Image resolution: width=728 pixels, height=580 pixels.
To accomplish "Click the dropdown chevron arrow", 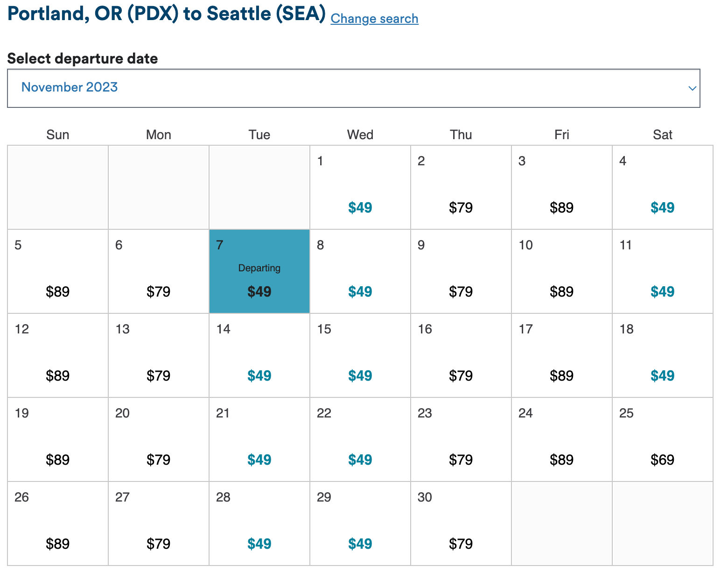I will tap(692, 88).
